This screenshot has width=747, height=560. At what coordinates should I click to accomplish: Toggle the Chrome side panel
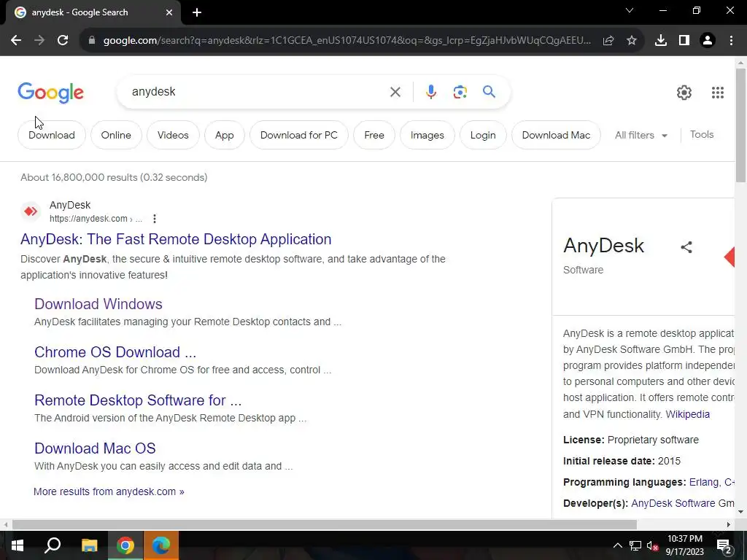pos(684,41)
